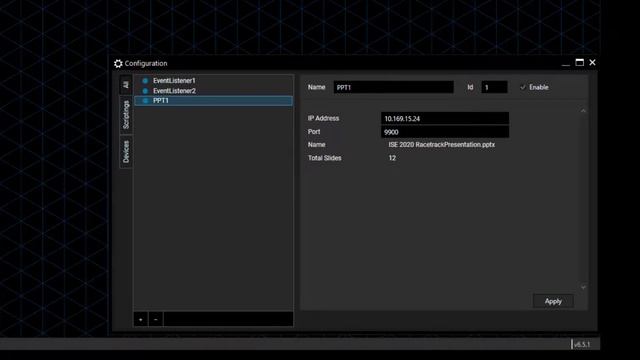Image resolution: width=640 pixels, height=360 pixels.
Task: Toggle the Enable checkbox
Action: 523,87
